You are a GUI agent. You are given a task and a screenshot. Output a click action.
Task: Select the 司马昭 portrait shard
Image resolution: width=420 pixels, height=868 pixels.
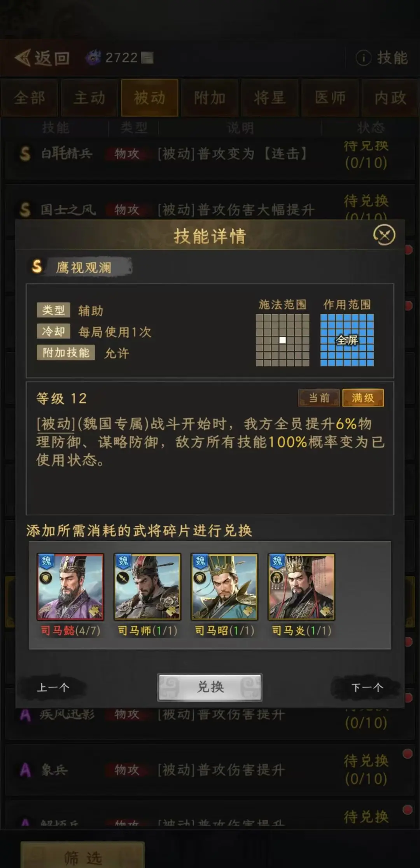224,587
